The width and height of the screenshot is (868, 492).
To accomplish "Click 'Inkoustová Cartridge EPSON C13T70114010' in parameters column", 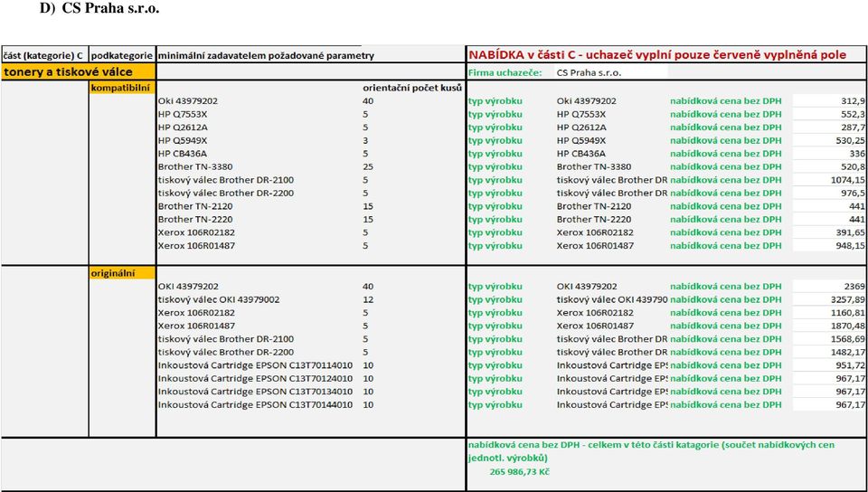I will pos(255,365).
